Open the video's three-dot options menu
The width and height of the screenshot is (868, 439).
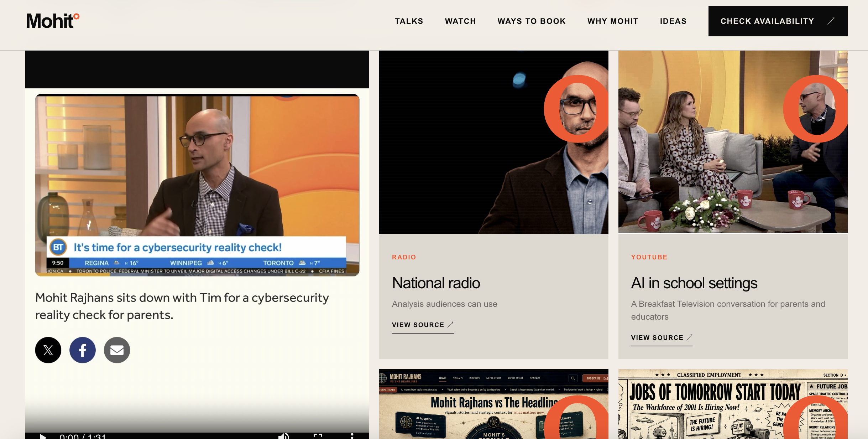point(352,436)
